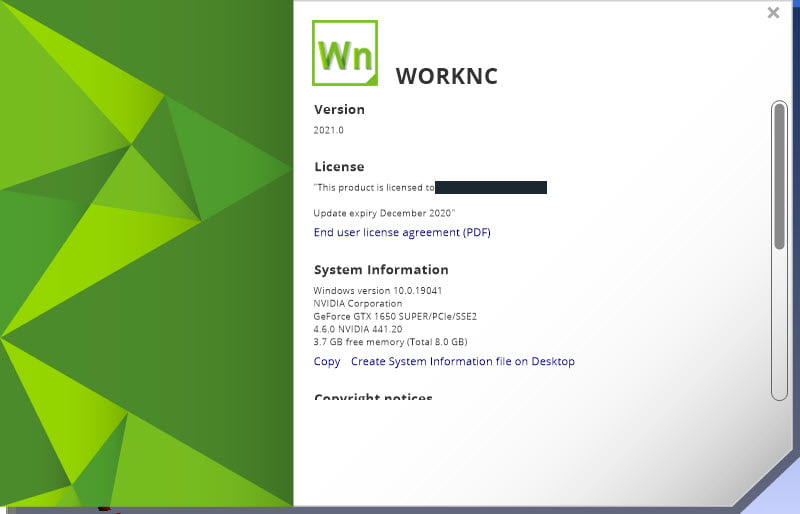Click the License heading

pyautogui.click(x=339, y=166)
